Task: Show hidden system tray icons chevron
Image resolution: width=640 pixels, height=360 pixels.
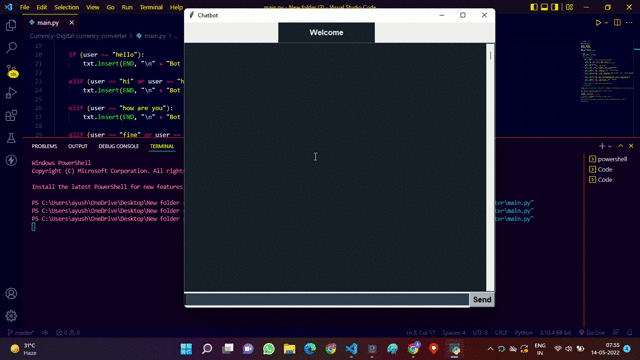Action: [x=490, y=349]
